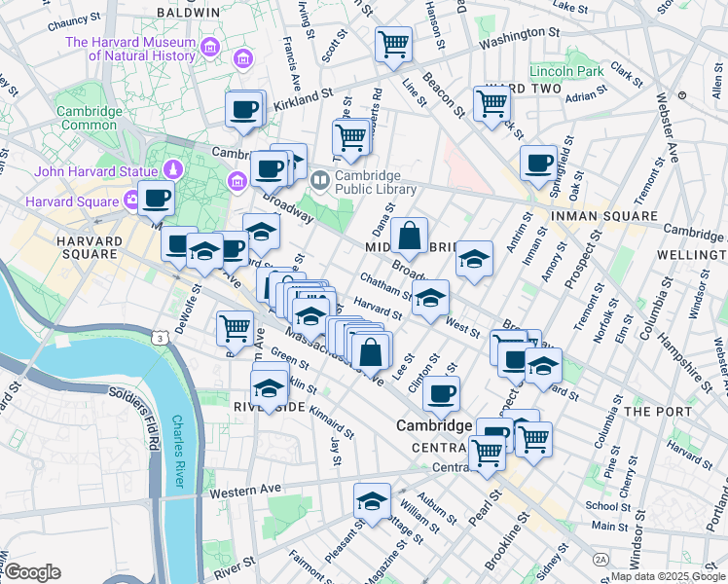Click the River St label
The width and height of the screenshot is (728, 584).
click(235, 566)
